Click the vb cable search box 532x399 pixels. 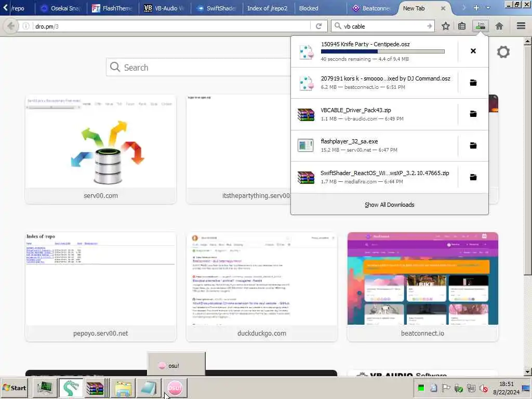384,26
